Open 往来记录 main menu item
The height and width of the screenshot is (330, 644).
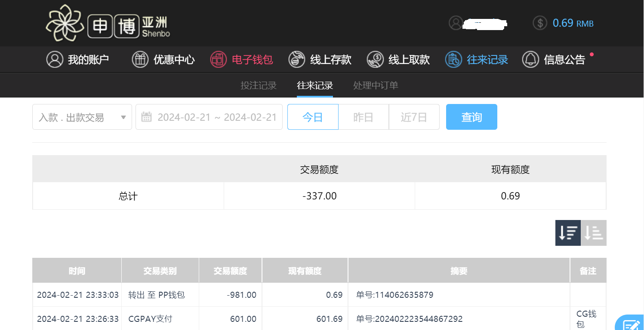click(x=477, y=59)
